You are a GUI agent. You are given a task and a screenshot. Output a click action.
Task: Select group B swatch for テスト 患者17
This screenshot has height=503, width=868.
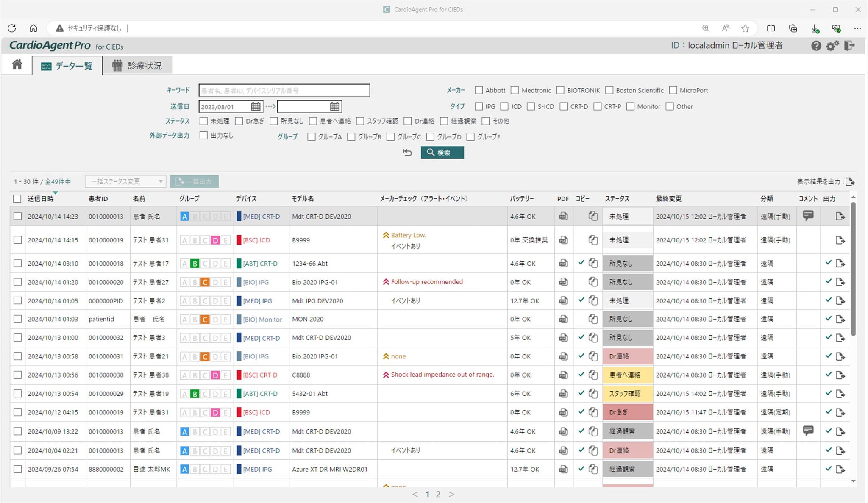(x=195, y=264)
